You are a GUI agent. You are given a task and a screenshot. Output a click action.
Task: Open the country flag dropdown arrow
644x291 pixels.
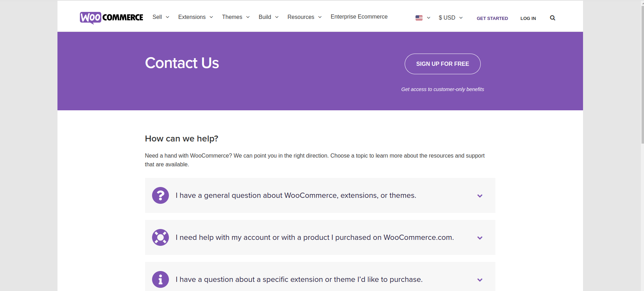(429, 18)
